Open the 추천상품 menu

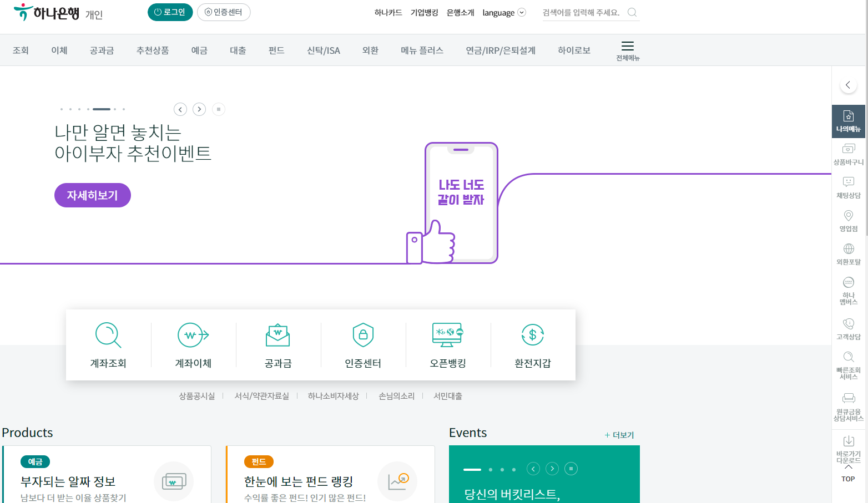click(x=153, y=50)
